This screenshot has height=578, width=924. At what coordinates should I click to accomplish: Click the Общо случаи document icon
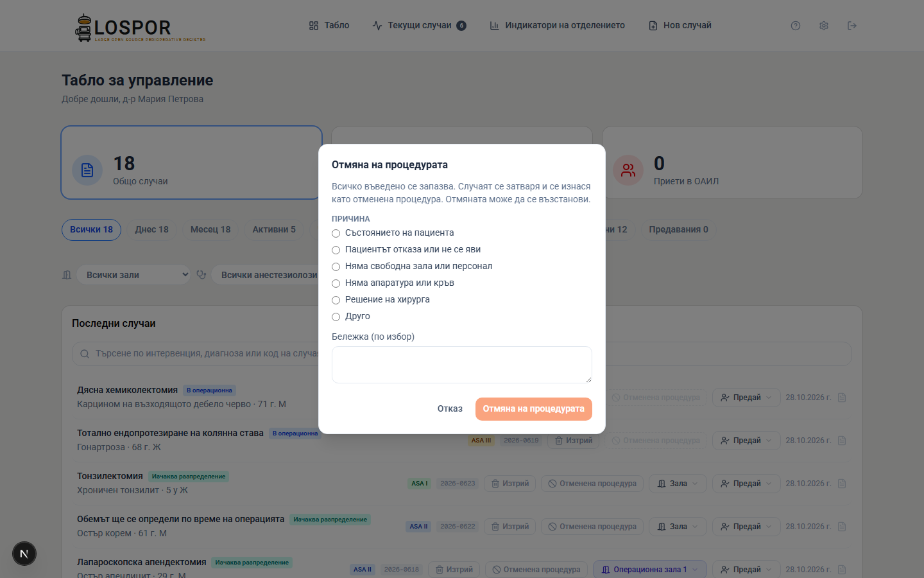click(x=87, y=170)
